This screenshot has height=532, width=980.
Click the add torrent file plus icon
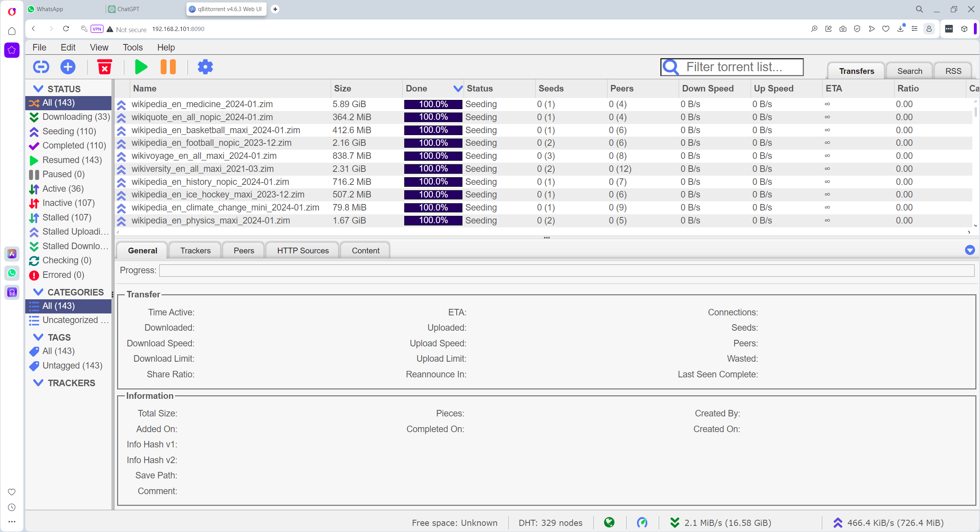[x=68, y=67]
